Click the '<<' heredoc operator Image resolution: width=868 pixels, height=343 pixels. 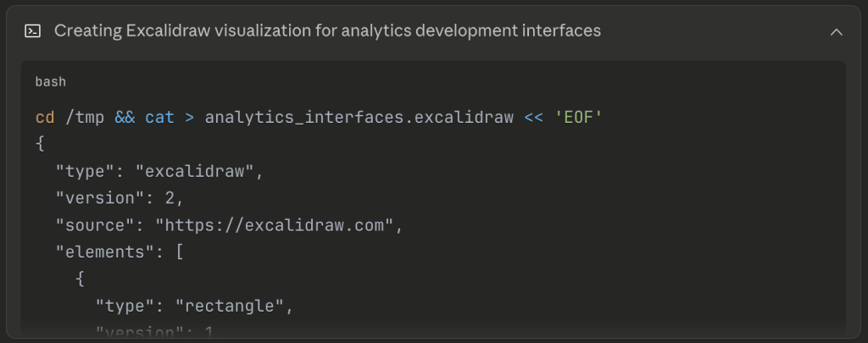click(533, 117)
